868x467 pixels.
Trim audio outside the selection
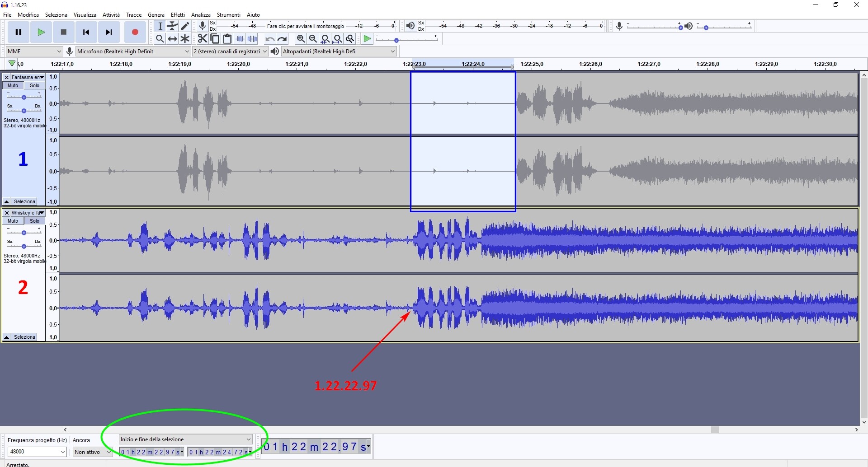[x=240, y=39]
